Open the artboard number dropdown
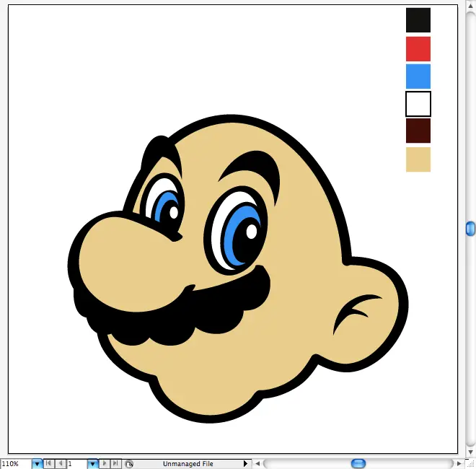The width and height of the screenshot is (476, 469). pyautogui.click(x=92, y=464)
